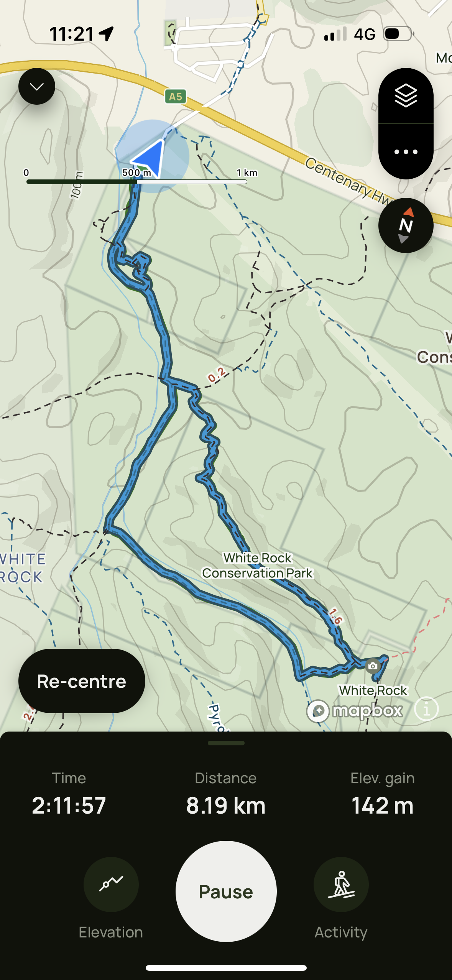
Task: Tap the Mapbox logo attribution
Action: 355,710
